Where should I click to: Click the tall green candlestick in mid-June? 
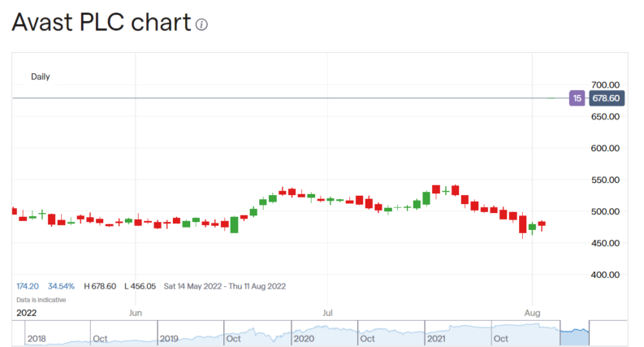pos(234,224)
